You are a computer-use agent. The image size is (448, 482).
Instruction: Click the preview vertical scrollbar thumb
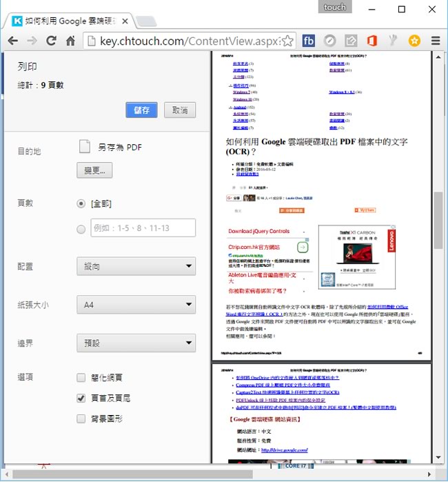click(x=438, y=221)
